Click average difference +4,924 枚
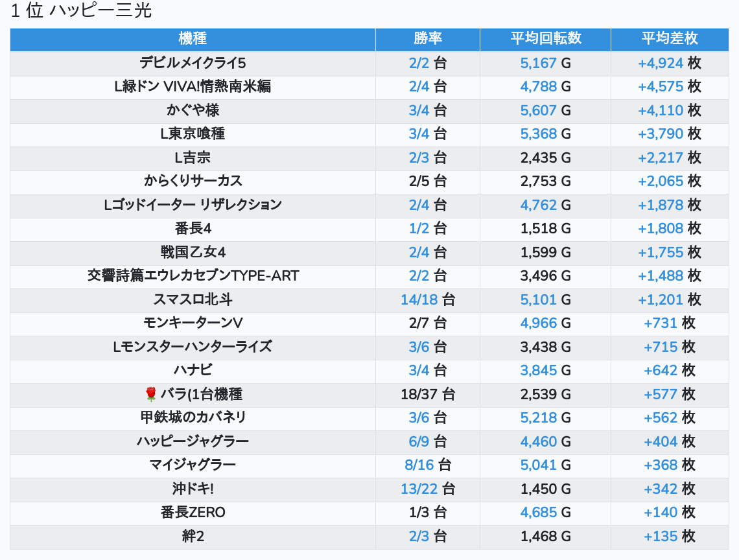Image resolution: width=739 pixels, height=560 pixels. click(669, 63)
